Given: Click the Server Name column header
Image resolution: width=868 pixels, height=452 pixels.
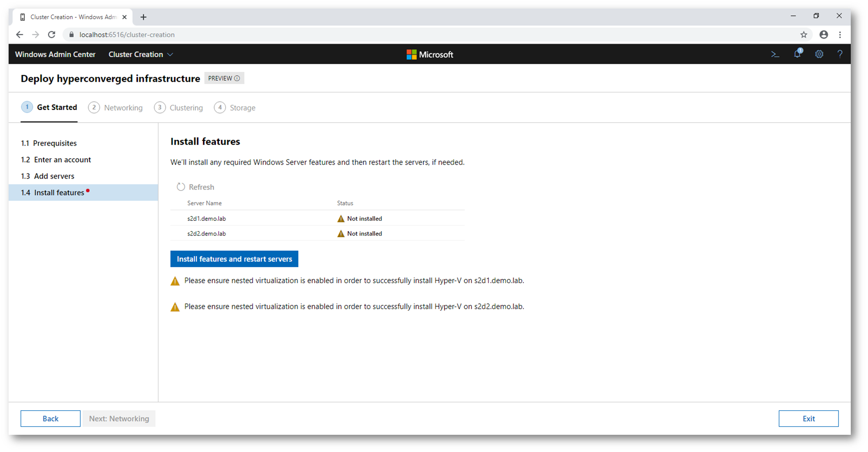Looking at the screenshot, I should (204, 203).
